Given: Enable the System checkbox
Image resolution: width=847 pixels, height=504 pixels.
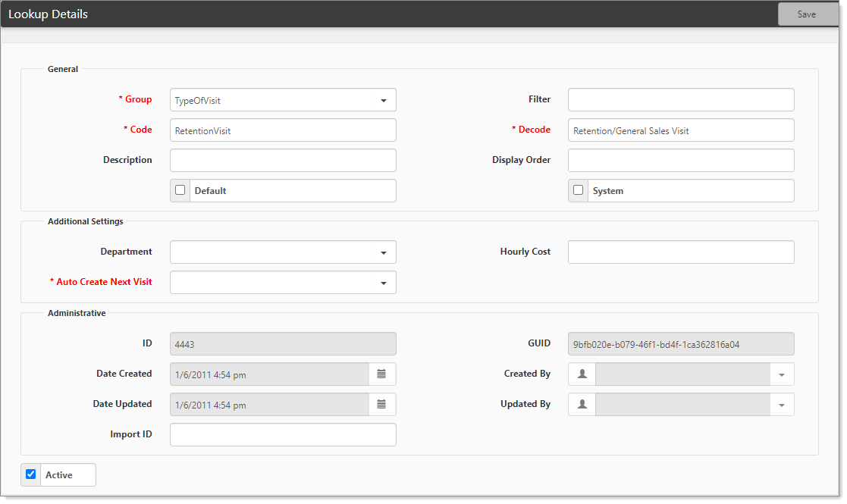Looking at the screenshot, I should [x=579, y=190].
